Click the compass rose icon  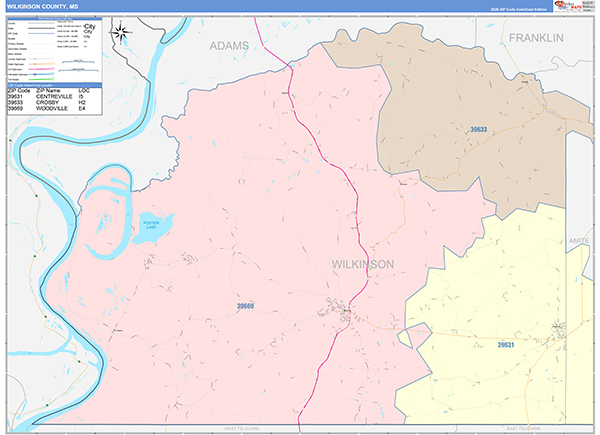(121, 33)
